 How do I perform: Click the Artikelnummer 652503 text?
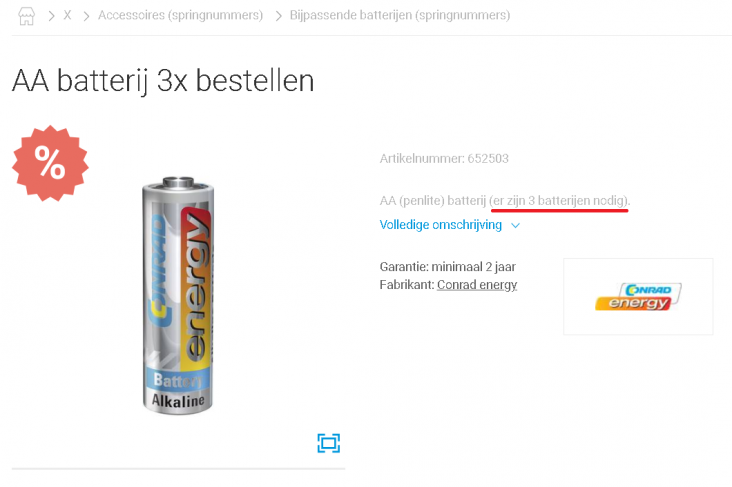(444, 159)
